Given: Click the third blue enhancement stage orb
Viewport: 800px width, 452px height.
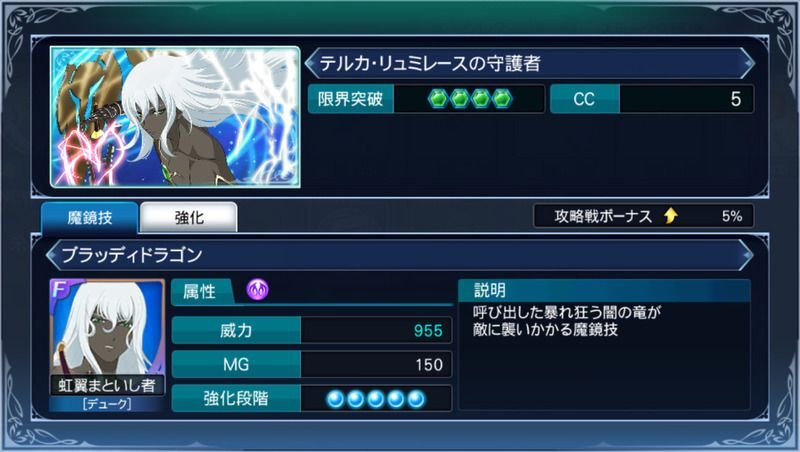Looking at the screenshot, I should pyautogui.click(x=376, y=398).
